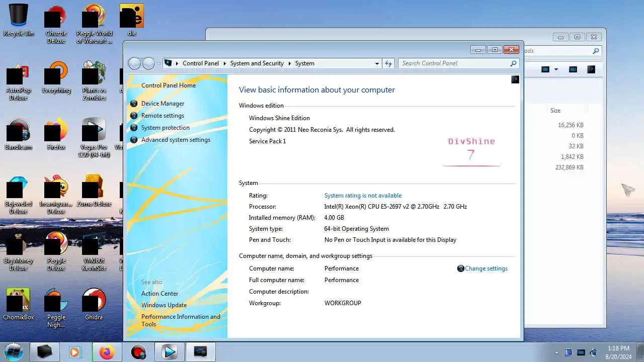Select Insaniquarium Deluxe desktop icon
This screenshot has width=644, height=362.
[56, 195]
